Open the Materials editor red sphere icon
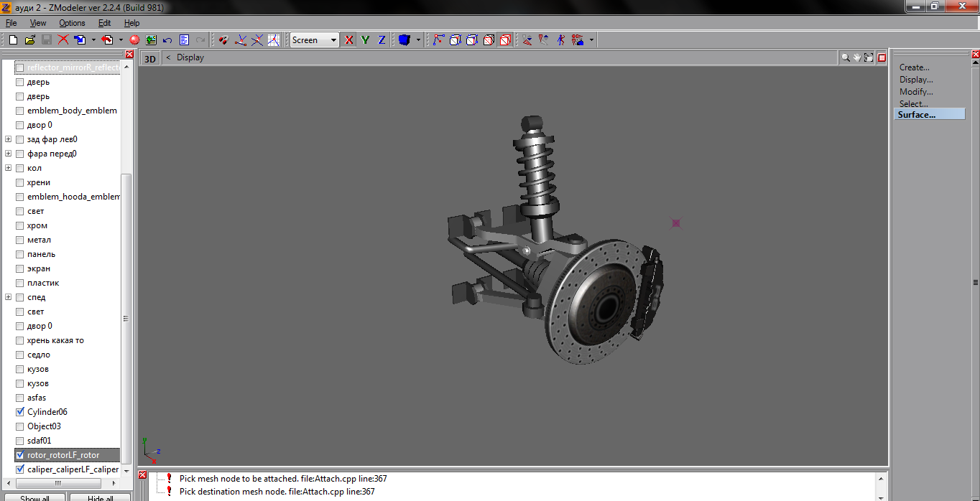 (134, 40)
